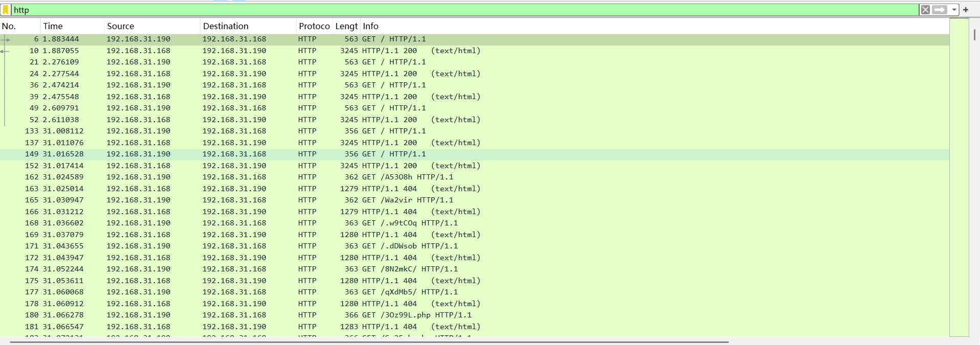Screen dimensions: 980x345
Task: Click the Destination column header
Action: coord(226,26)
